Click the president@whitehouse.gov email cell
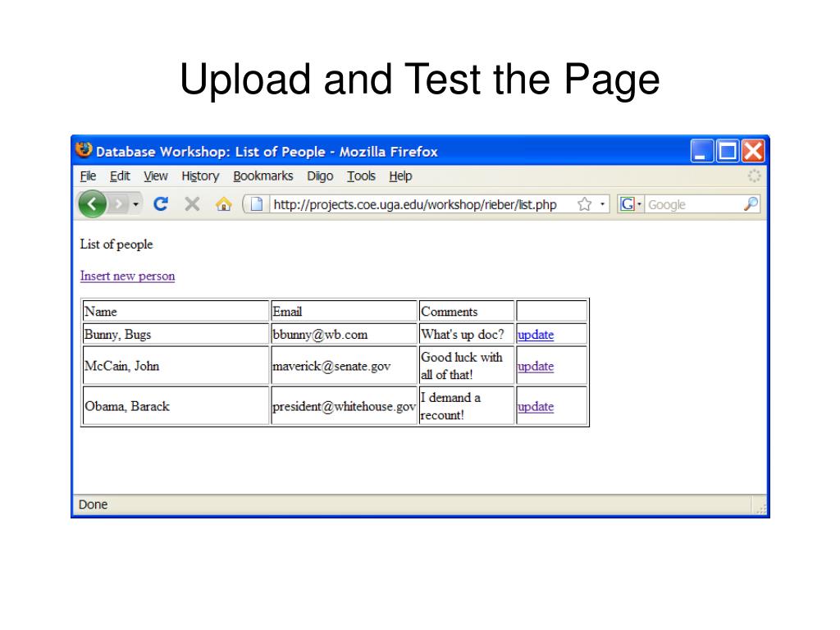The width and height of the screenshot is (840, 630). point(344,406)
